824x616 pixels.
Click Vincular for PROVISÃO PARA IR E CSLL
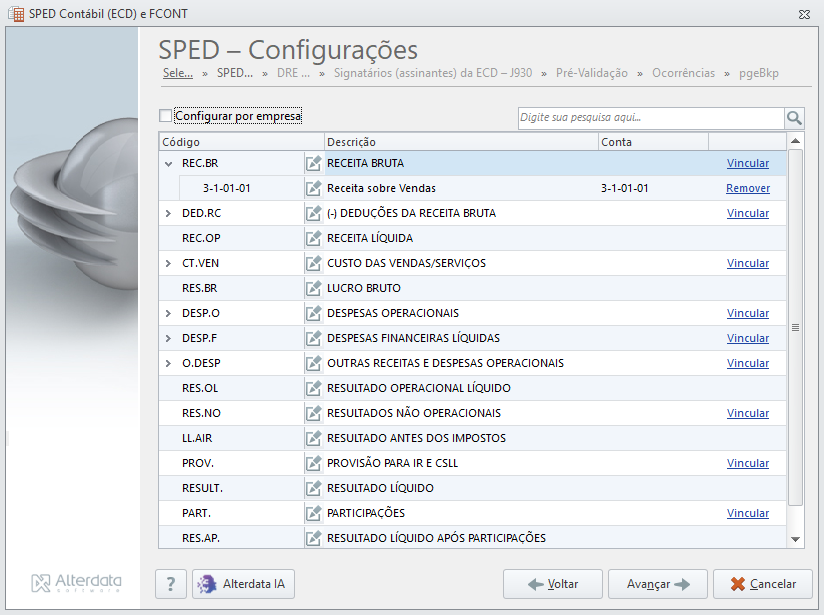point(748,463)
